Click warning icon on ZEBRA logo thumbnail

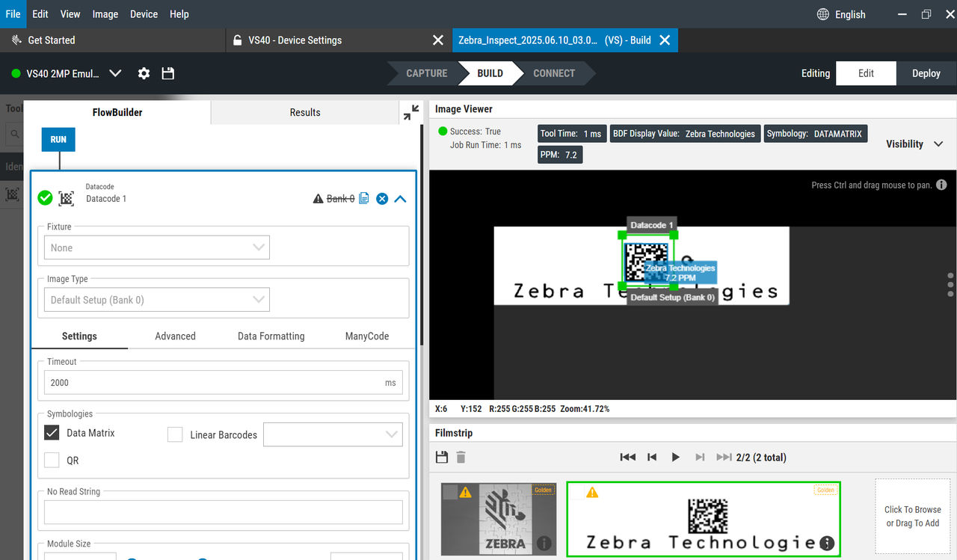click(x=466, y=492)
